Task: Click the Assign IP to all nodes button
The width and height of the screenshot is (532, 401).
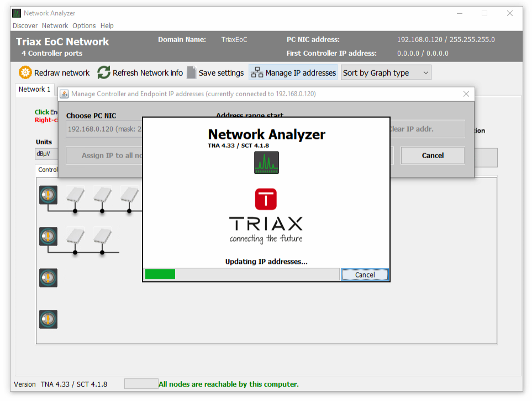Action: [104, 155]
